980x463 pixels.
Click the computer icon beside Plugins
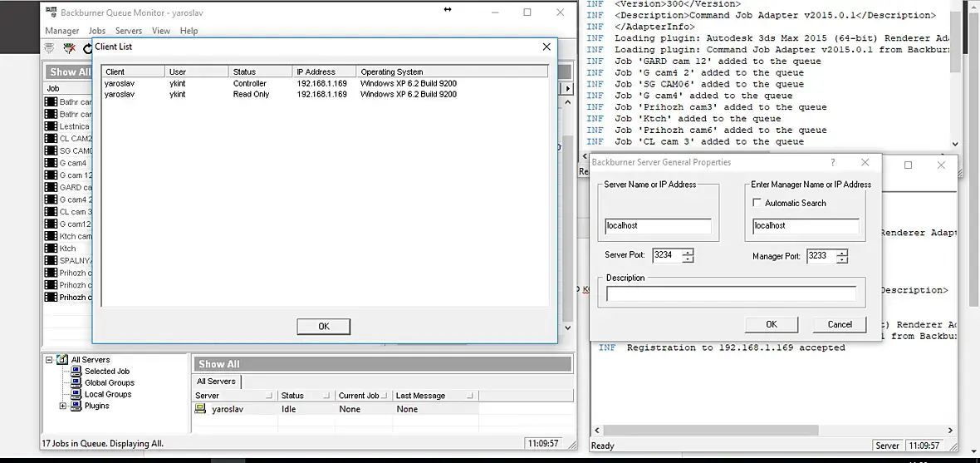pos(76,406)
